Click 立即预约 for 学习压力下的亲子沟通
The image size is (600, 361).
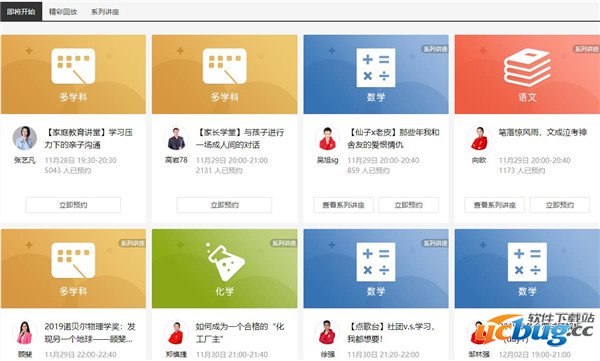73,205
